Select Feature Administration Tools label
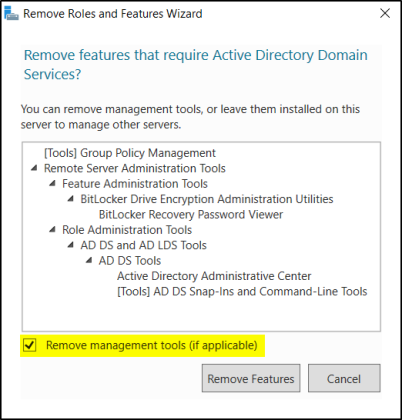The height and width of the screenshot is (420, 402). click(135, 184)
